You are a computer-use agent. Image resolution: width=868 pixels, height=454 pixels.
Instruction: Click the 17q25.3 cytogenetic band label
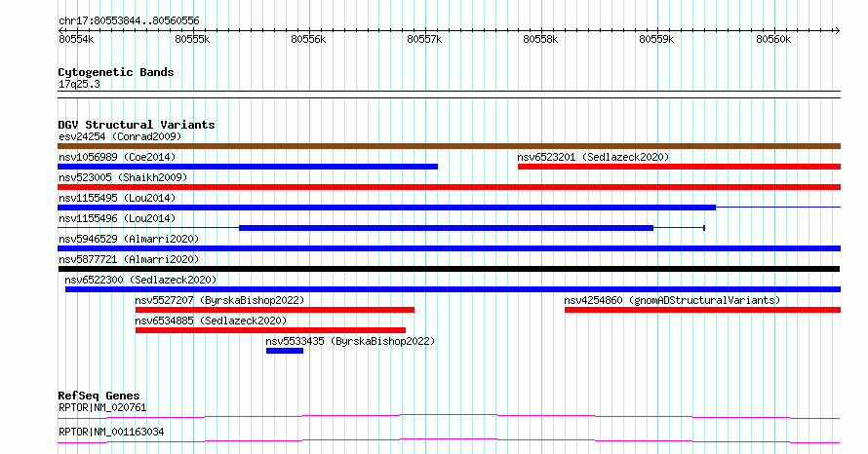pyautogui.click(x=79, y=84)
